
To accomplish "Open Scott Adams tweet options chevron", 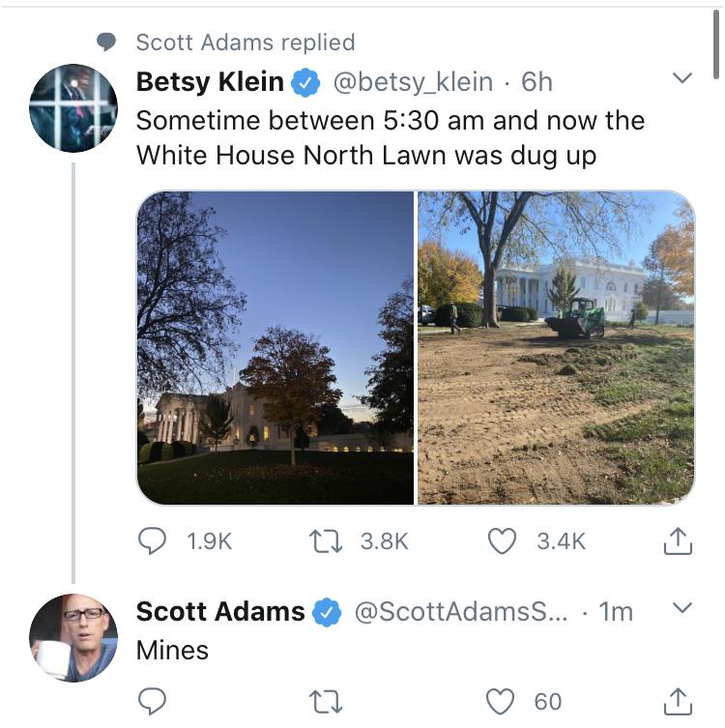I will pyautogui.click(x=681, y=608).
